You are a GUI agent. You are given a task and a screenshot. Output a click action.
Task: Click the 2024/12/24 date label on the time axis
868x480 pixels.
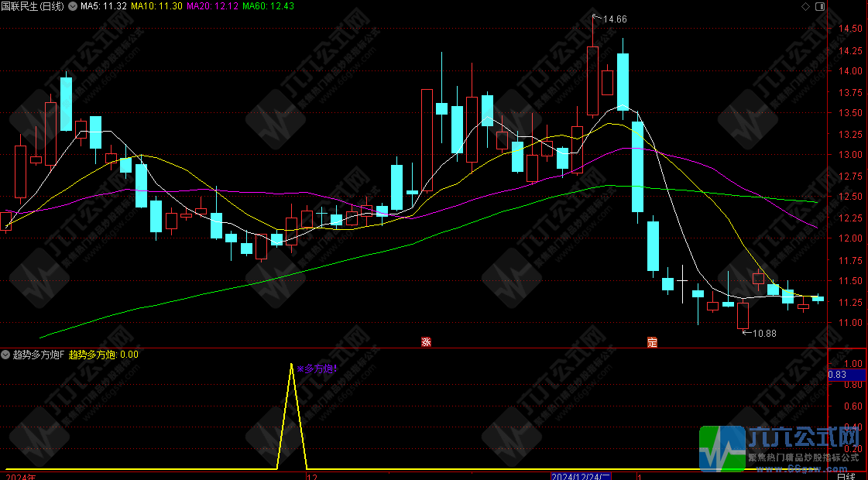coord(581,475)
